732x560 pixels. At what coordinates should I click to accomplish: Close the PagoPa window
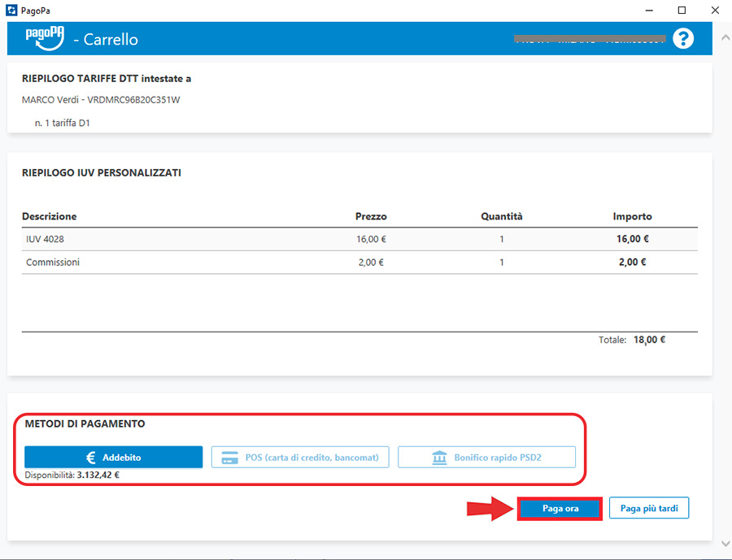click(x=716, y=10)
